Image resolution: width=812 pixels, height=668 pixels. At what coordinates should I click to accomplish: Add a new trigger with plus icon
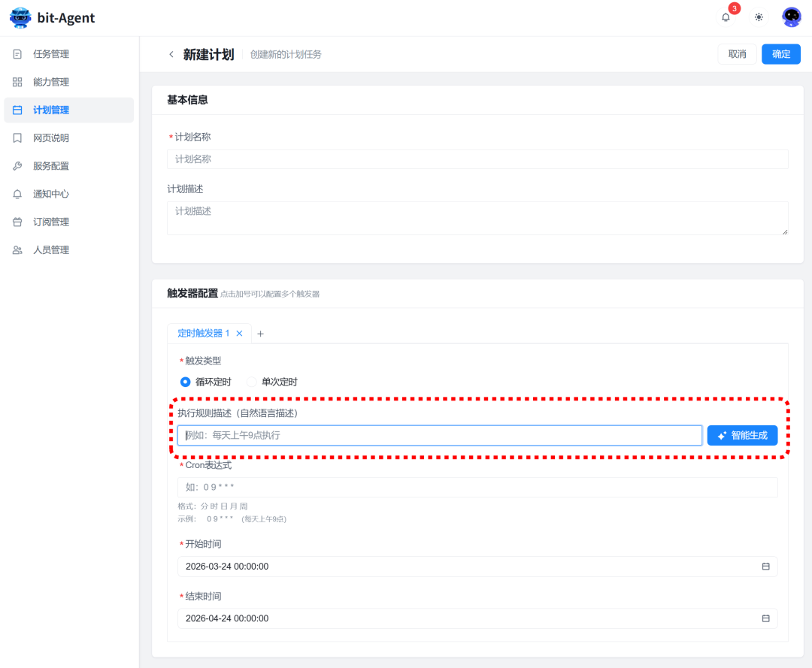click(260, 334)
